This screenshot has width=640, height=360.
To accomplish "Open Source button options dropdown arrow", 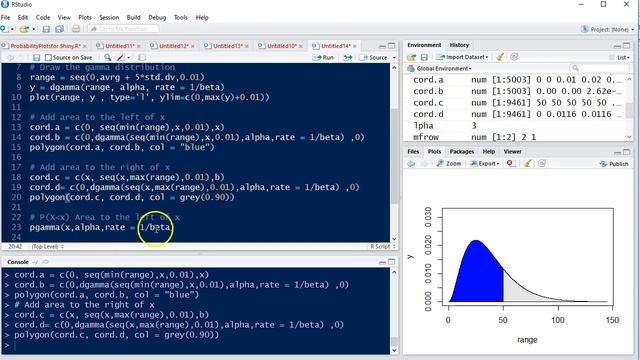I will coord(394,58).
